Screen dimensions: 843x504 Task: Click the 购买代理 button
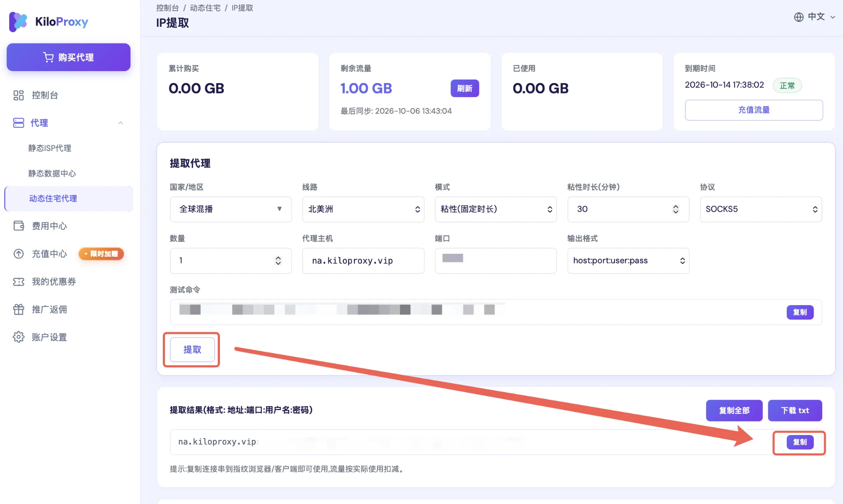coord(68,57)
